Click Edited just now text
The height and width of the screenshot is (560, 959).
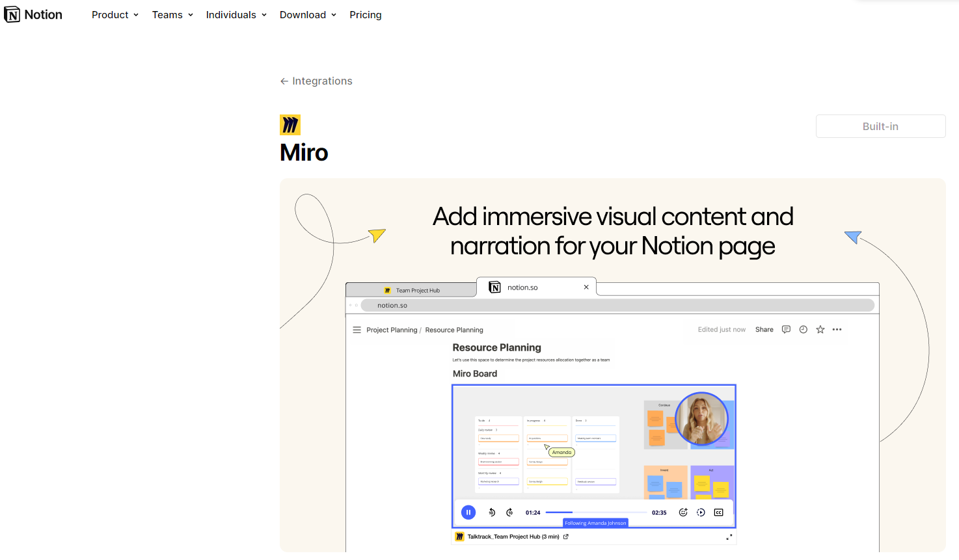[722, 330]
